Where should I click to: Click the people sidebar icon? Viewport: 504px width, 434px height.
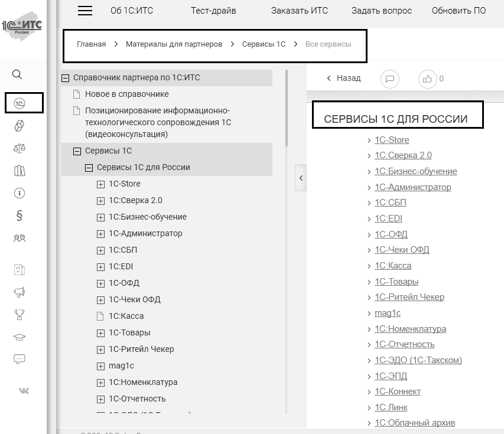coord(19,238)
